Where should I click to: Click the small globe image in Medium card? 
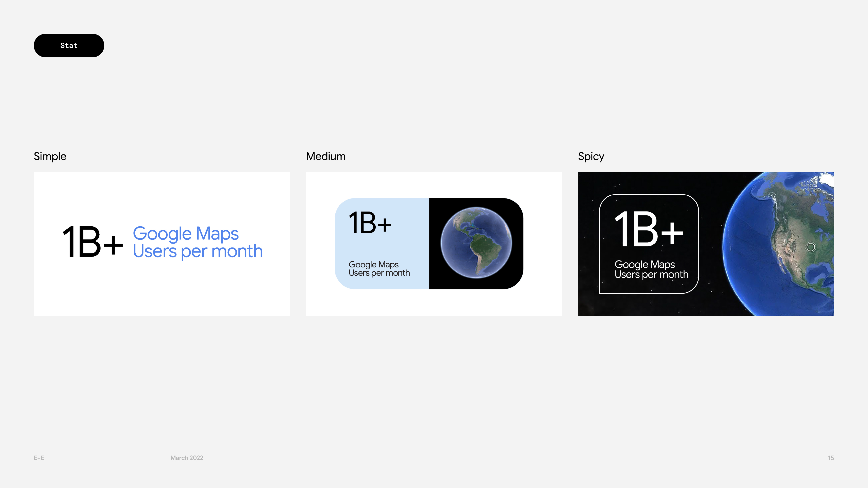[476, 242]
